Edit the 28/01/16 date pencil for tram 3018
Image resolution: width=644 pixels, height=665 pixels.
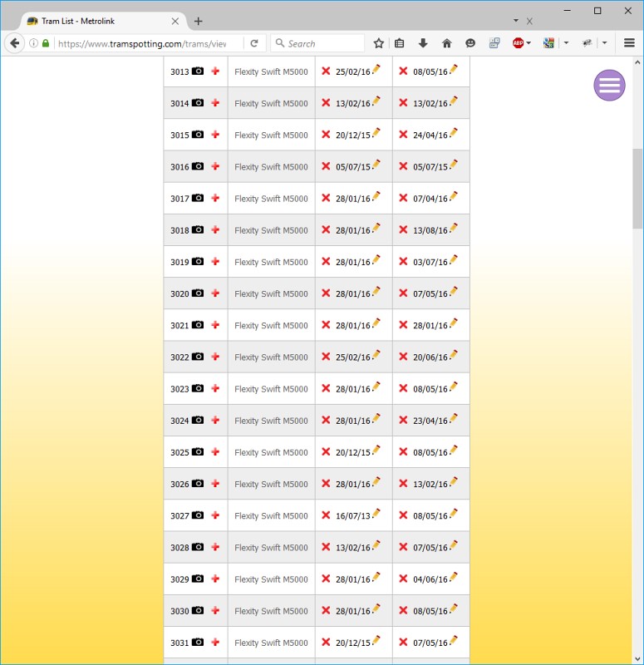376,228
